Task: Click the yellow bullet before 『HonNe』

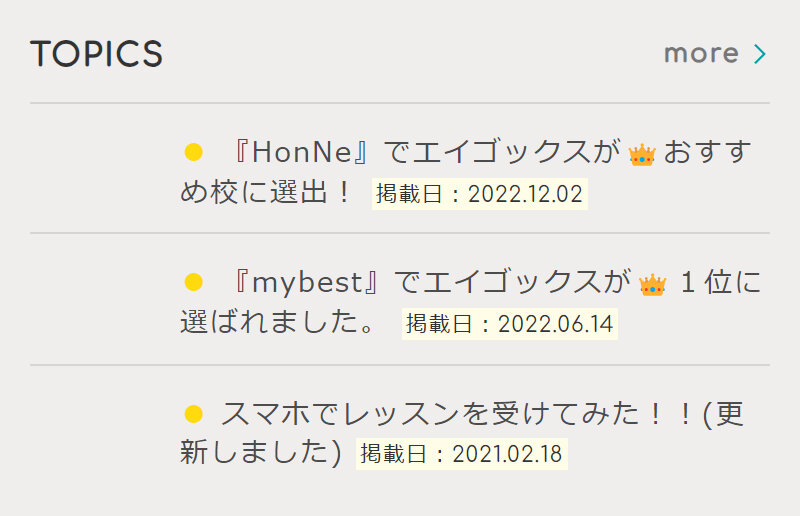Action: [x=194, y=153]
